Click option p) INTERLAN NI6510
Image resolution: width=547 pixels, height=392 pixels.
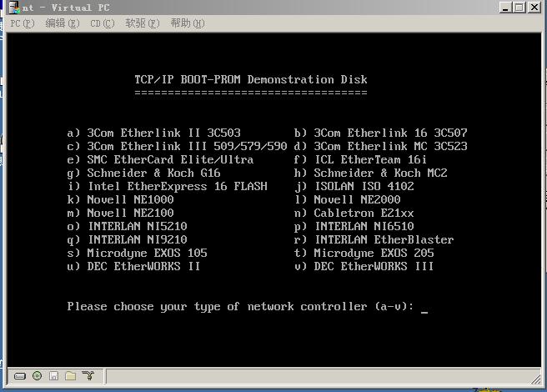pos(354,227)
